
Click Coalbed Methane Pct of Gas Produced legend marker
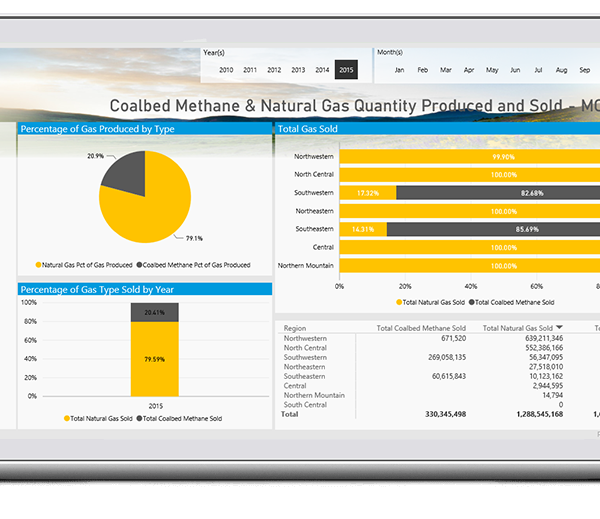click(x=138, y=265)
